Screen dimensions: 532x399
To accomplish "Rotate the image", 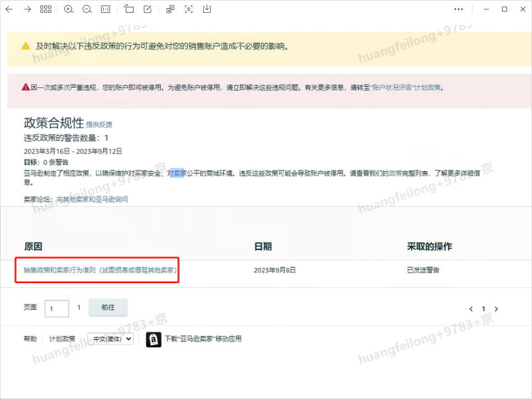I will pyautogui.click(x=129, y=9).
